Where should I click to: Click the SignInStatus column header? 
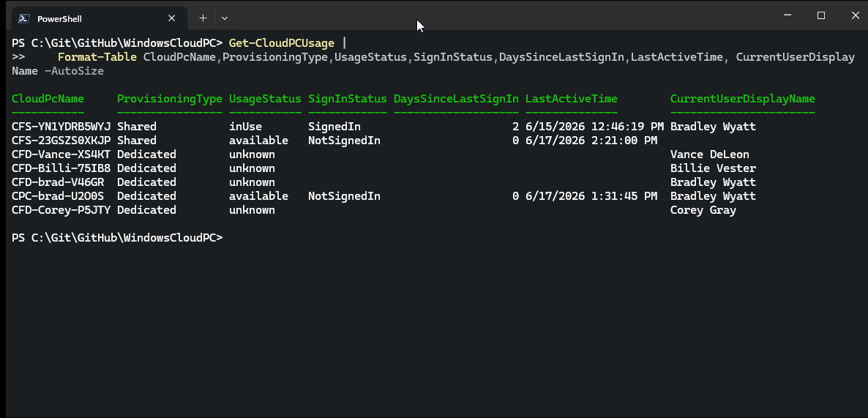[348, 99]
